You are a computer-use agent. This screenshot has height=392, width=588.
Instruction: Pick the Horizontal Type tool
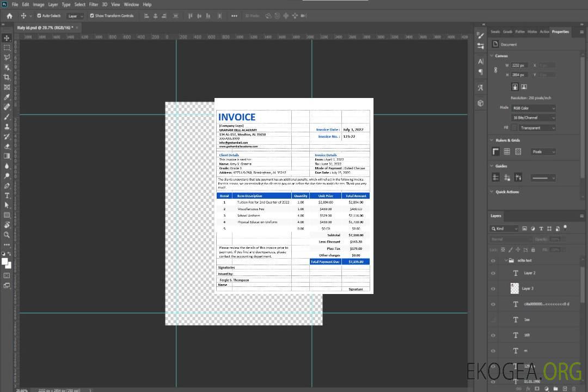click(7, 195)
